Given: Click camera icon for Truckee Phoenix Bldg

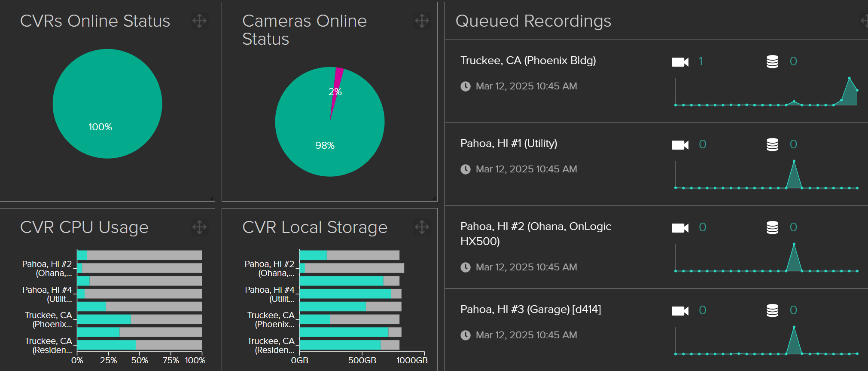Looking at the screenshot, I should pyautogui.click(x=680, y=62).
